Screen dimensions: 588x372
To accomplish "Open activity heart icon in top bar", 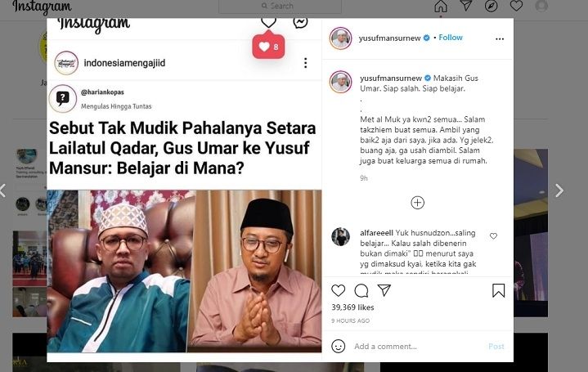I will 516,6.
